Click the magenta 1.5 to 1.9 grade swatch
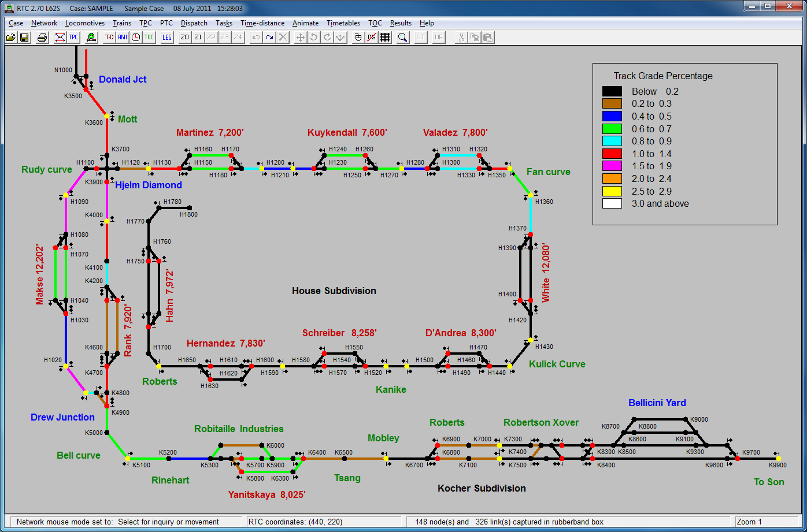Viewport: 807px width, 532px height. tap(612, 166)
